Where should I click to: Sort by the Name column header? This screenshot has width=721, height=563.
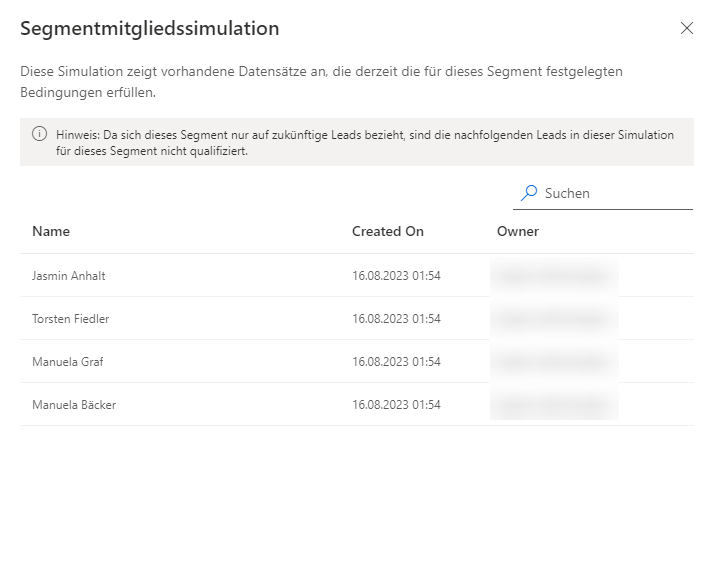51,231
